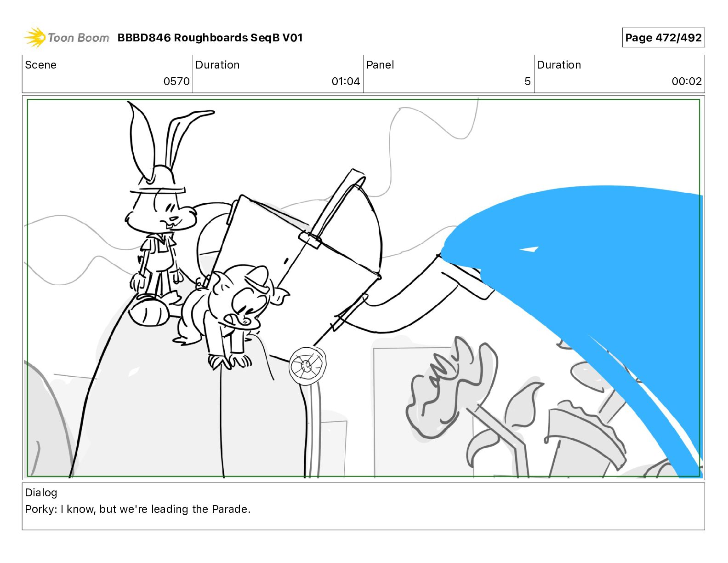Select the panel duration value '00:02'
Image resolution: width=728 pixels, height=563 pixels.
(687, 81)
